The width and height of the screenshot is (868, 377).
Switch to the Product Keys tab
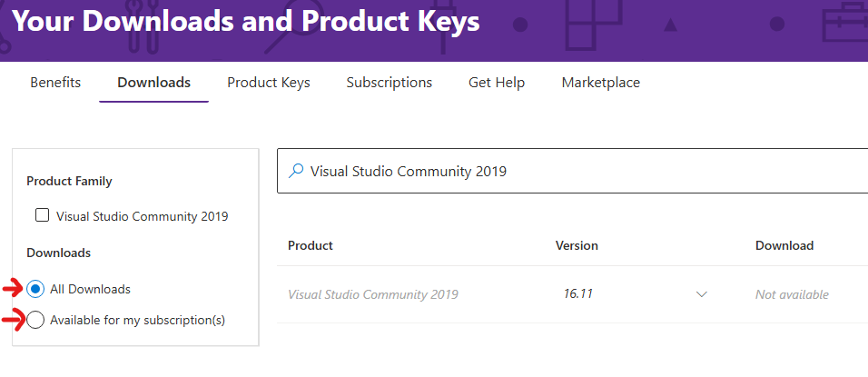coord(269,83)
